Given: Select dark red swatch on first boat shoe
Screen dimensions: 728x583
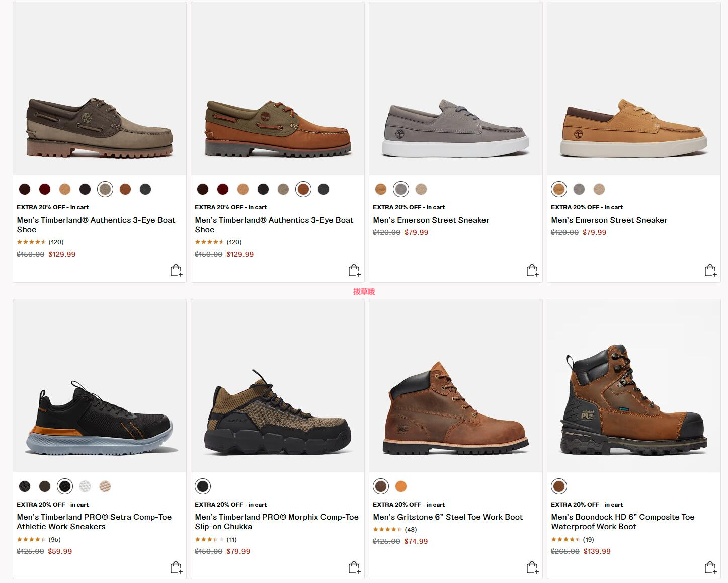Looking at the screenshot, I should tap(45, 189).
